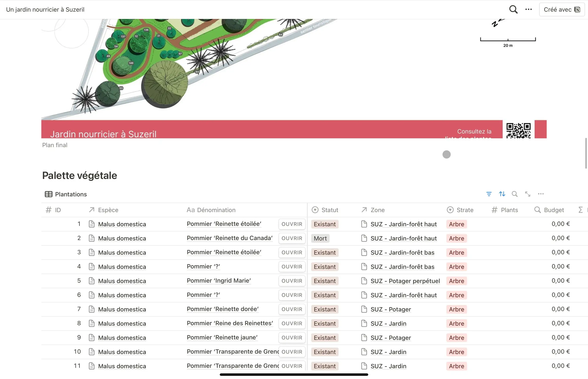Screen dimensions: 588x379
Task: Click the page icon beside row 2 Jardin-forêt haut
Action: tap(364, 238)
